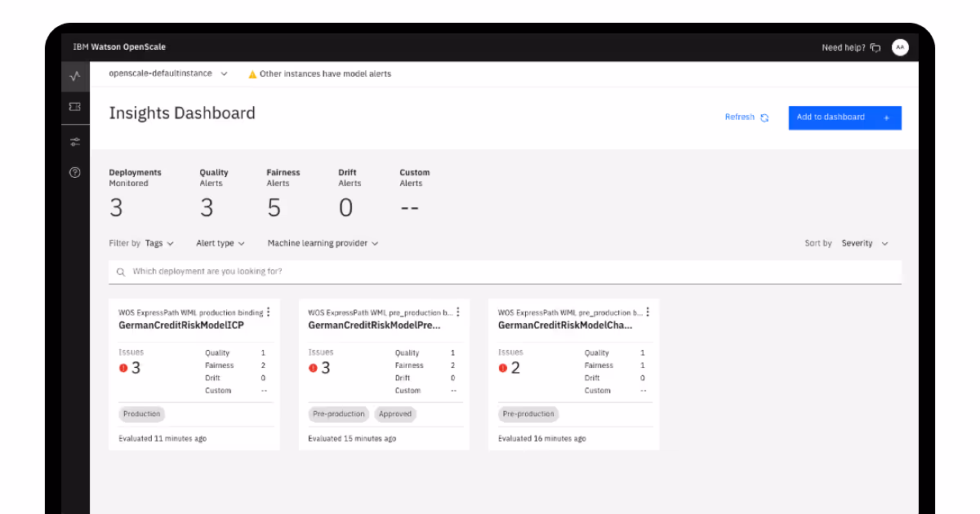Open the chat support icon beside Need help

click(875, 47)
